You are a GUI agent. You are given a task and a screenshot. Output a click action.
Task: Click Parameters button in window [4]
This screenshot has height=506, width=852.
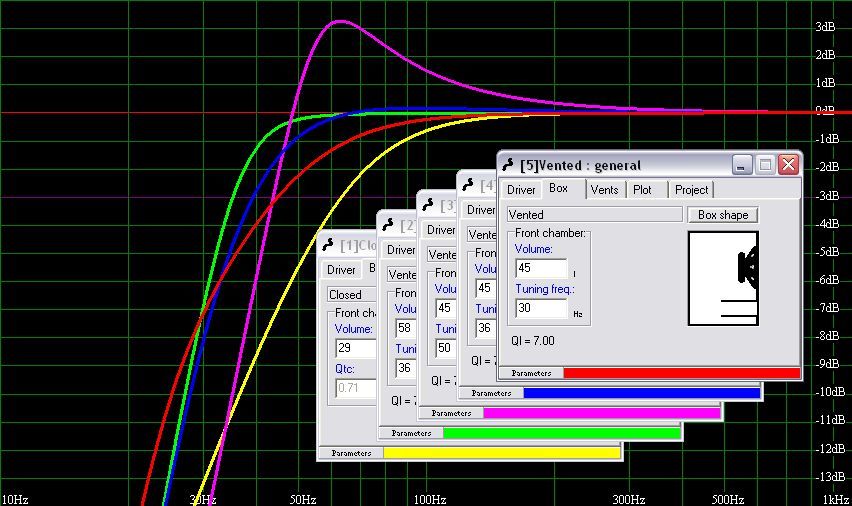(x=491, y=393)
